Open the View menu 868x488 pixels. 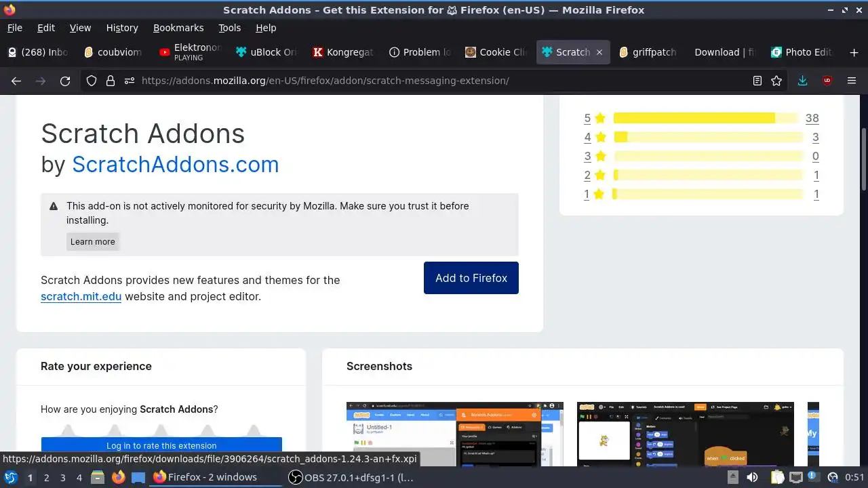pos(80,28)
